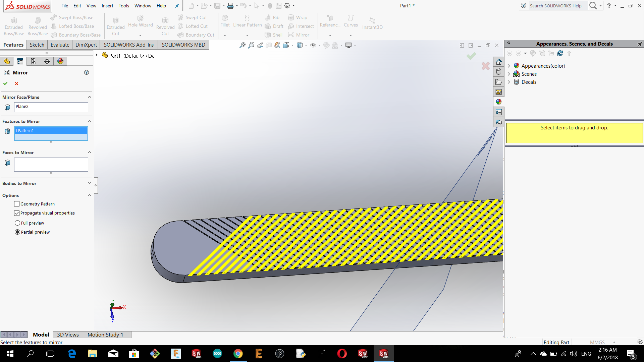Click the Fillet button
Viewport: 644px width, 362px height.
[225, 21]
